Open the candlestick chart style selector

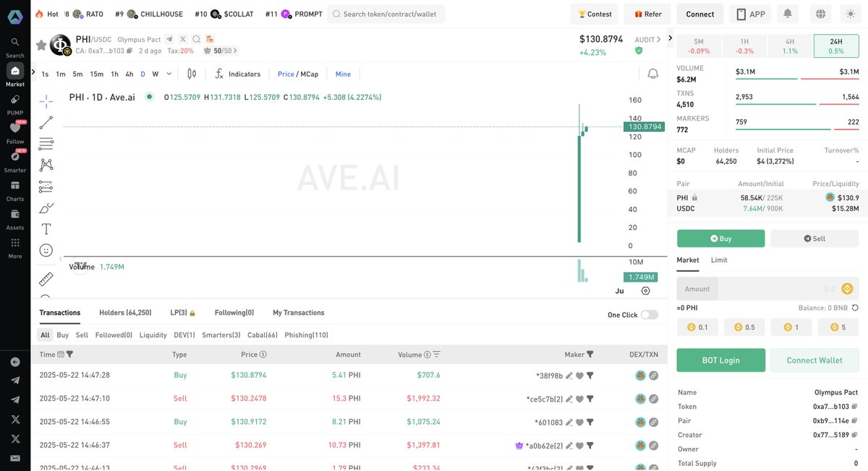coord(192,74)
